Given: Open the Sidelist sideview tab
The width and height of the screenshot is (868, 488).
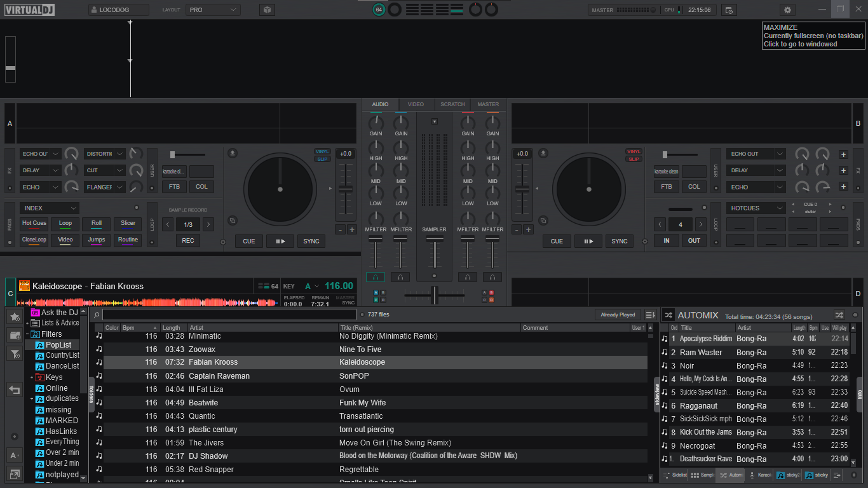Looking at the screenshot, I should (x=674, y=475).
